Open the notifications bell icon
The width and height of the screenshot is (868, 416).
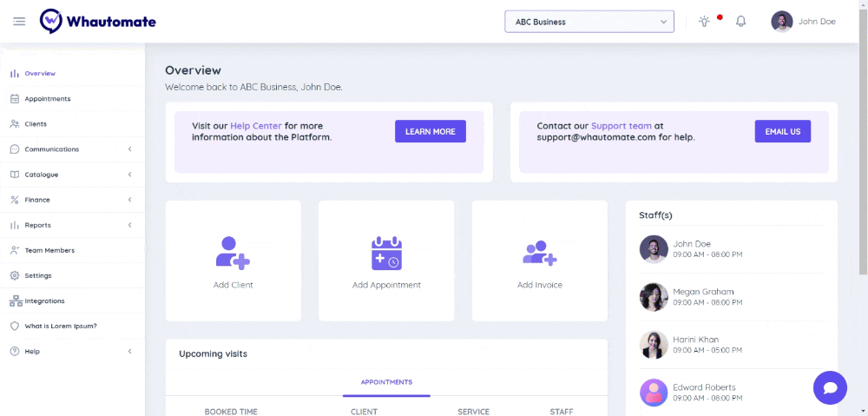coord(740,22)
